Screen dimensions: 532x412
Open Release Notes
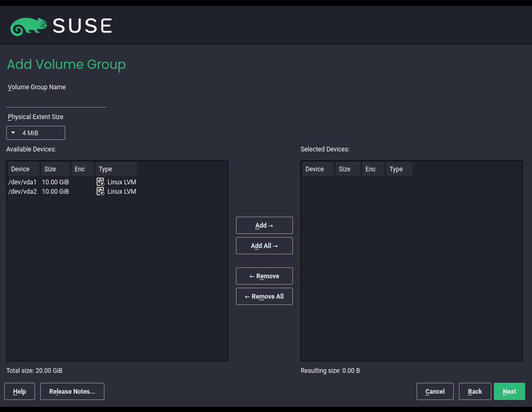point(72,392)
